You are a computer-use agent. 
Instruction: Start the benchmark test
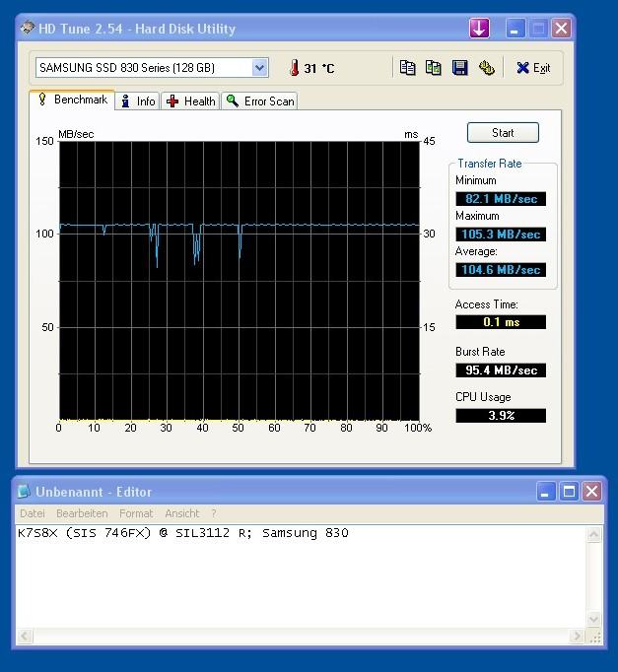point(503,132)
